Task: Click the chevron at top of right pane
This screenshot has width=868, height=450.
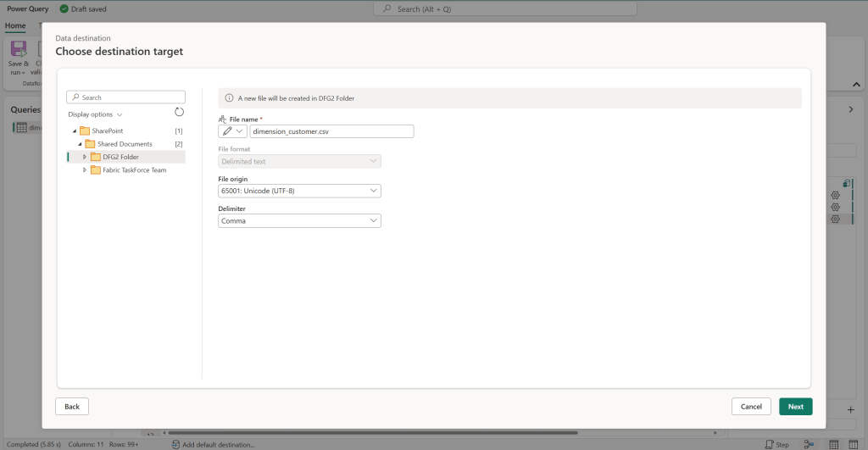Action: [851, 109]
